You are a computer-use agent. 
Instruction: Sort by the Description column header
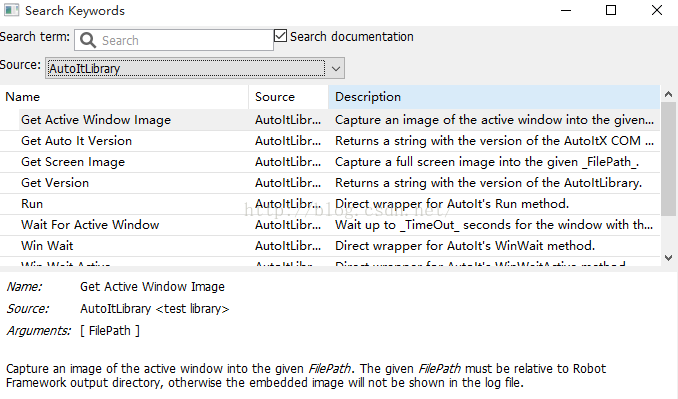494,97
